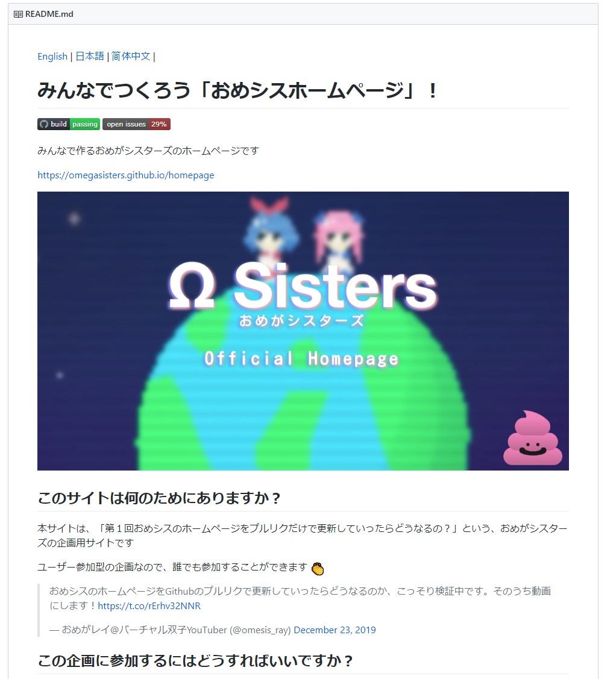Open the 简体中文 README link
The height and width of the screenshot is (679, 616).
(x=131, y=56)
